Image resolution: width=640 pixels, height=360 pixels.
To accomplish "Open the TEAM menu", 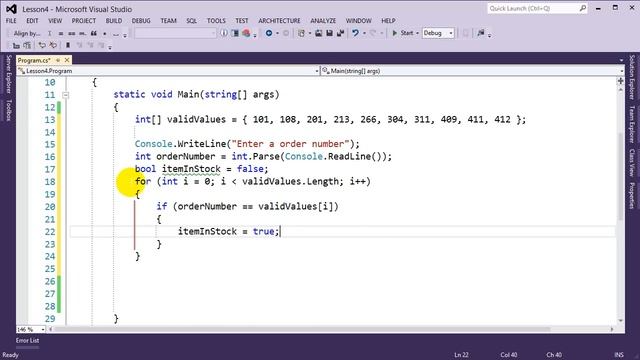I will tap(168, 20).
